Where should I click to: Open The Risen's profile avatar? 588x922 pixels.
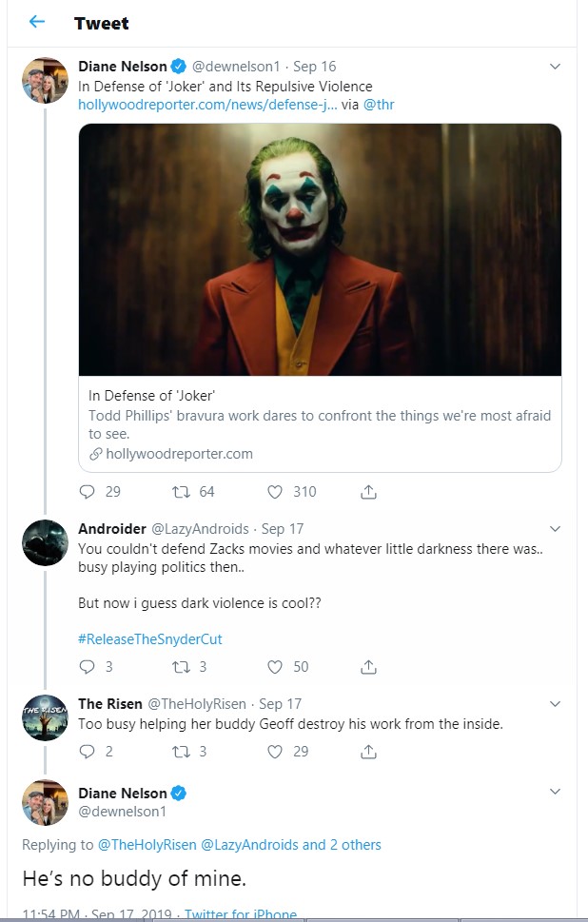click(x=46, y=717)
